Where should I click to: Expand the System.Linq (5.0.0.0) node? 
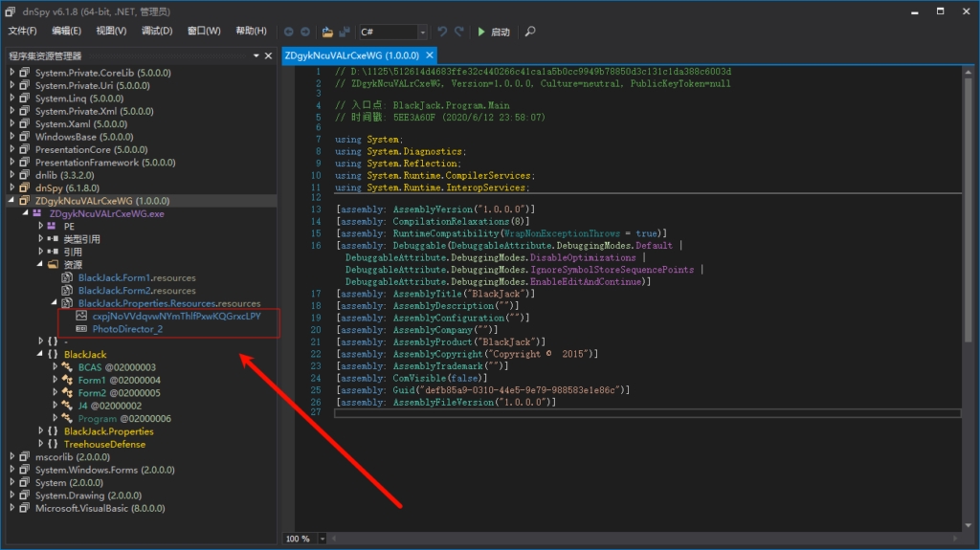coord(11,99)
